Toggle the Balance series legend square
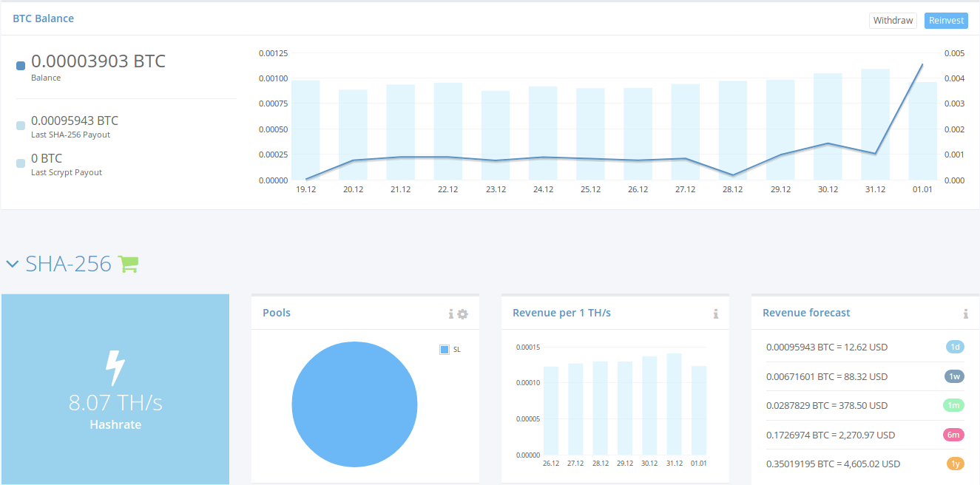The image size is (980, 485). tap(21, 65)
